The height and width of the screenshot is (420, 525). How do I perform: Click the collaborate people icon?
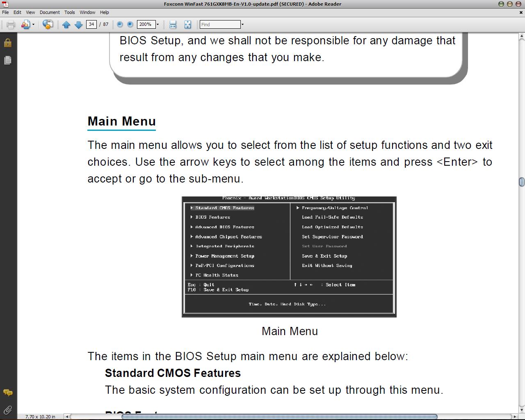(x=25, y=25)
